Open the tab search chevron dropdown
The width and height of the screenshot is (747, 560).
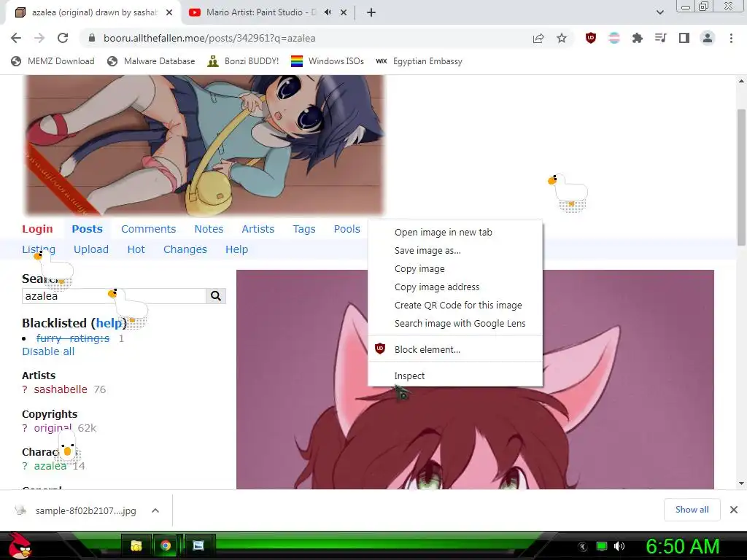tap(659, 12)
